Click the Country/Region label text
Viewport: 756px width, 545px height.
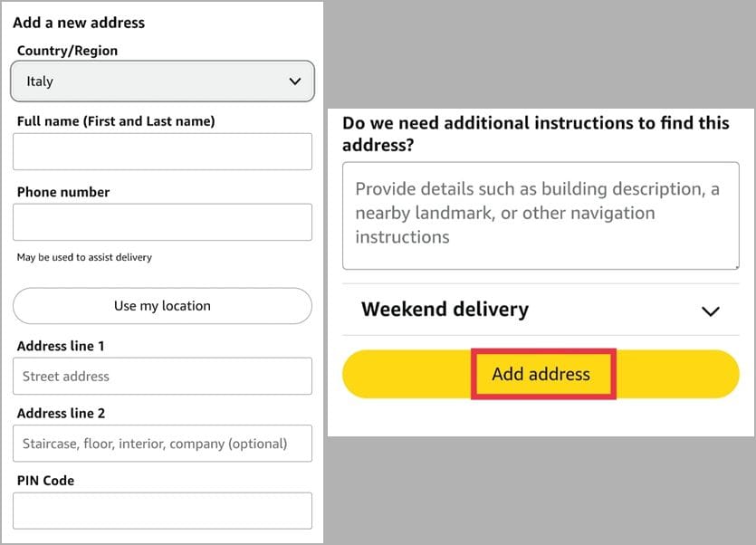click(x=67, y=51)
